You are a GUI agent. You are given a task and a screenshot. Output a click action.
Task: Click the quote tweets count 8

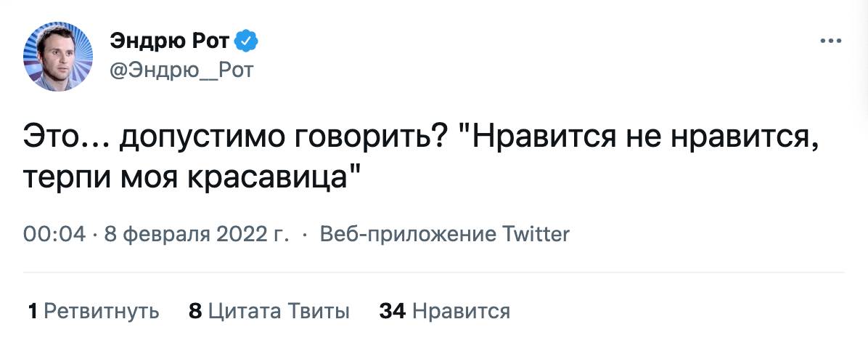pos(195,312)
